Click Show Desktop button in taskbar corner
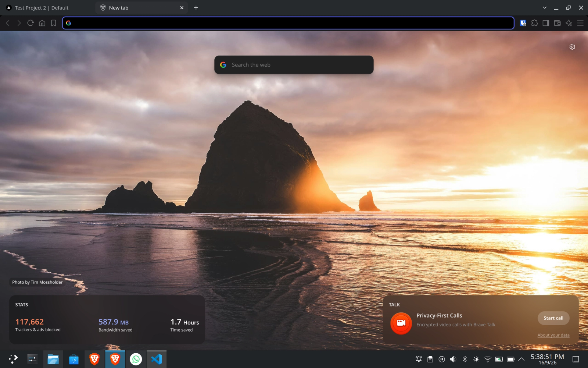Viewport: 588px width, 368px height. [x=576, y=359]
